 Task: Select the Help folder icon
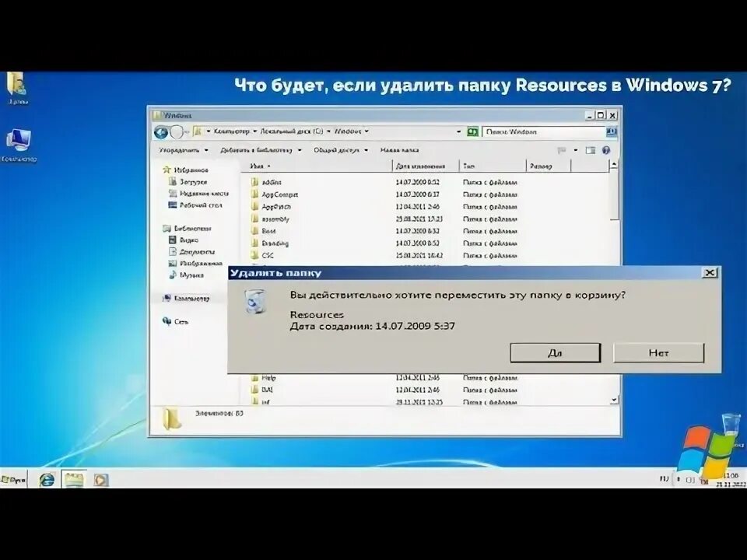pyautogui.click(x=255, y=378)
